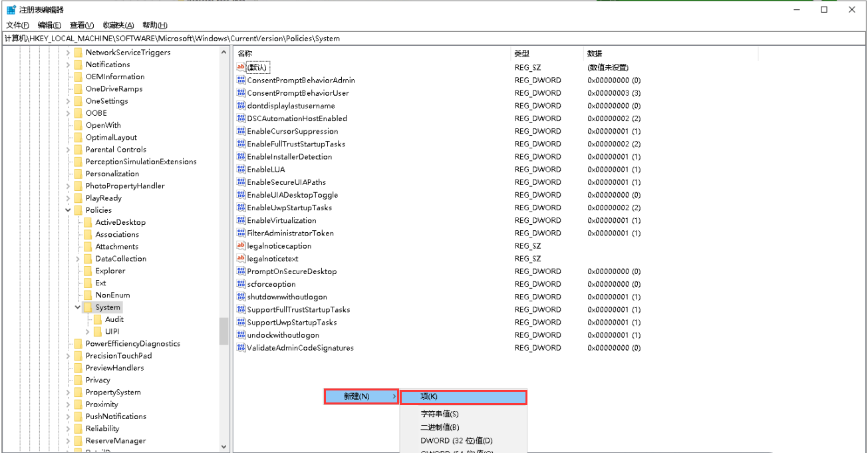Expand the PushNotifications tree node

tap(68, 416)
